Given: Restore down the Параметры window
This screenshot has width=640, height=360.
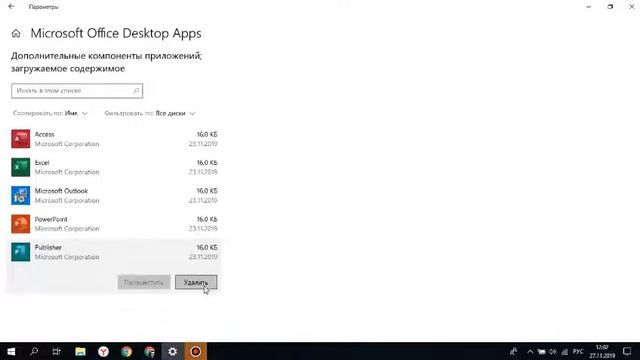Looking at the screenshot, I should coord(610,7).
